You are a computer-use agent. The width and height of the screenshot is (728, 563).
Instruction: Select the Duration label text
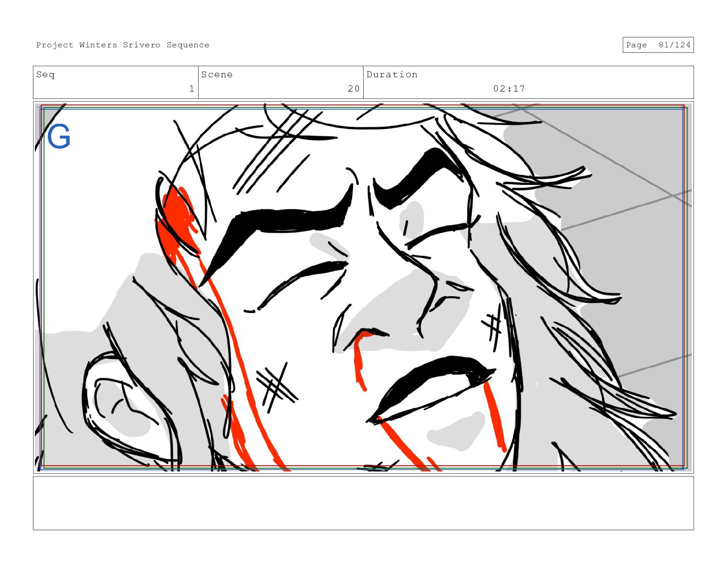(392, 75)
